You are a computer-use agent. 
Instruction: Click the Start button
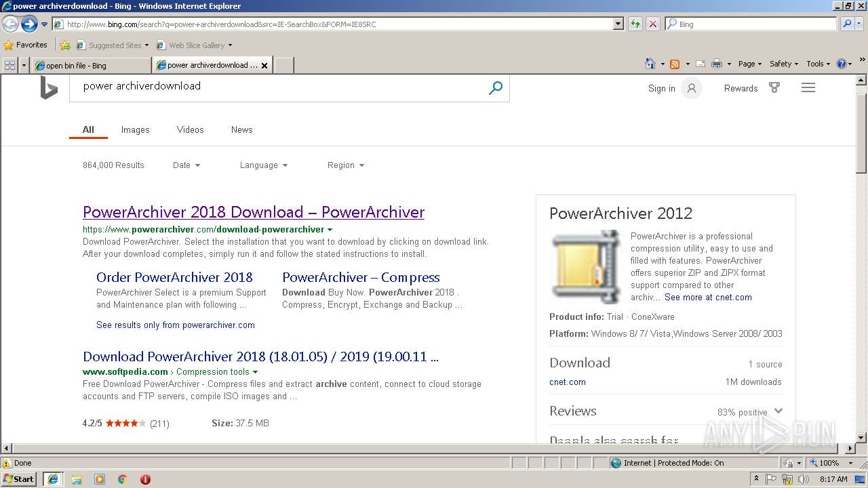(x=18, y=479)
